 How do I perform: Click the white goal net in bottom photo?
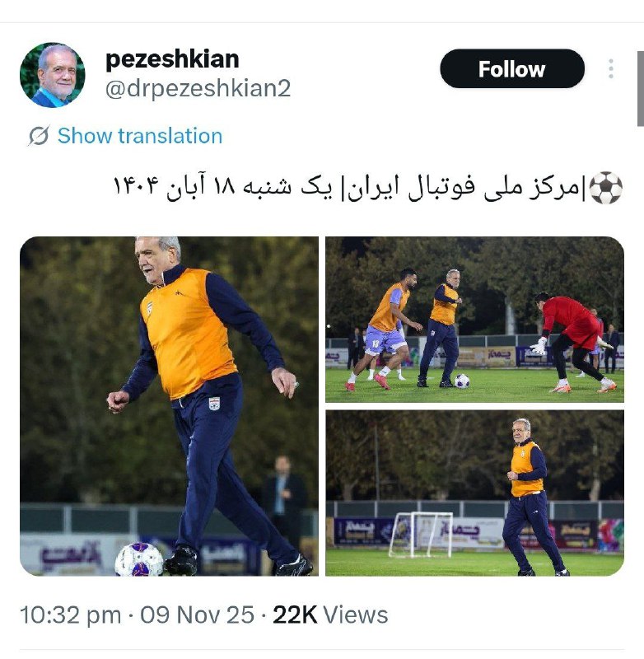(x=422, y=535)
